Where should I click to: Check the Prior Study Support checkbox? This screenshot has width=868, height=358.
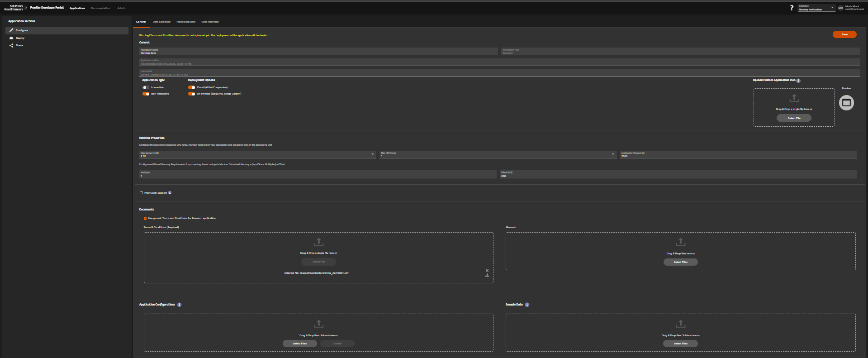(x=141, y=193)
